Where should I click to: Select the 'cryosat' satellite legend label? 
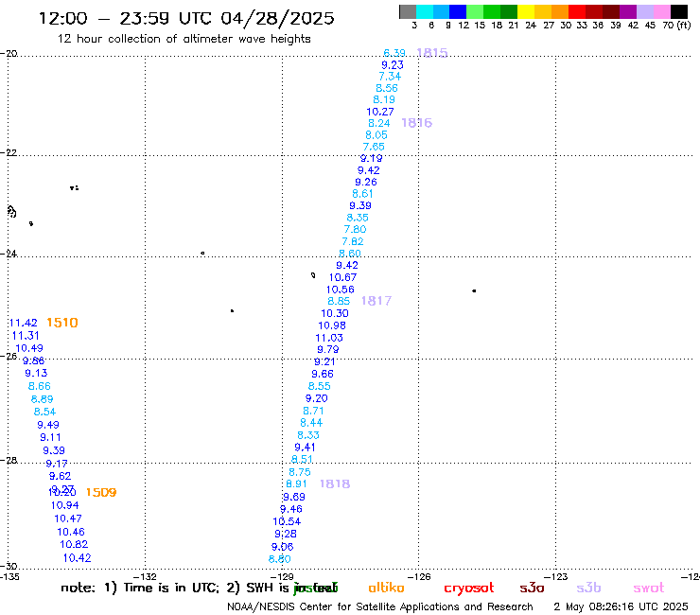tap(469, 588)
